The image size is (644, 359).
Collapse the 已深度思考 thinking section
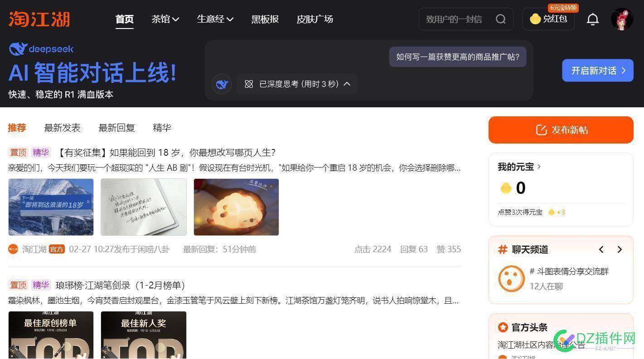[347, 84]
